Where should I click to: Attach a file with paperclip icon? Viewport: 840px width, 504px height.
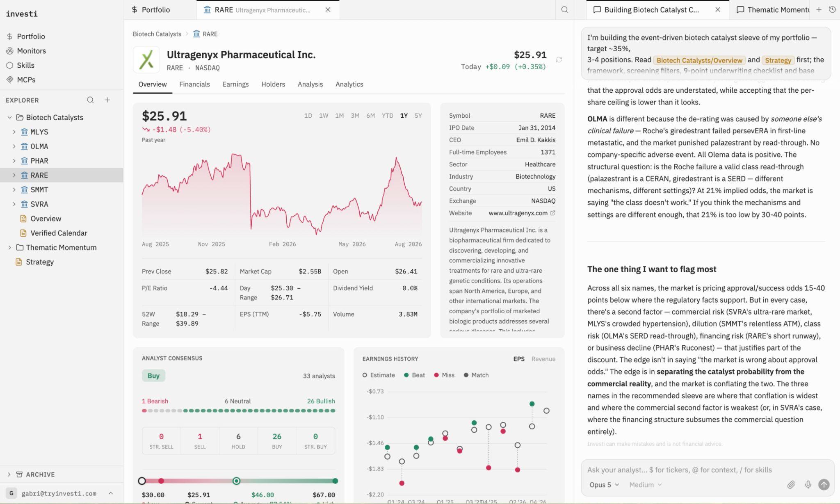[x=791, y=485]
